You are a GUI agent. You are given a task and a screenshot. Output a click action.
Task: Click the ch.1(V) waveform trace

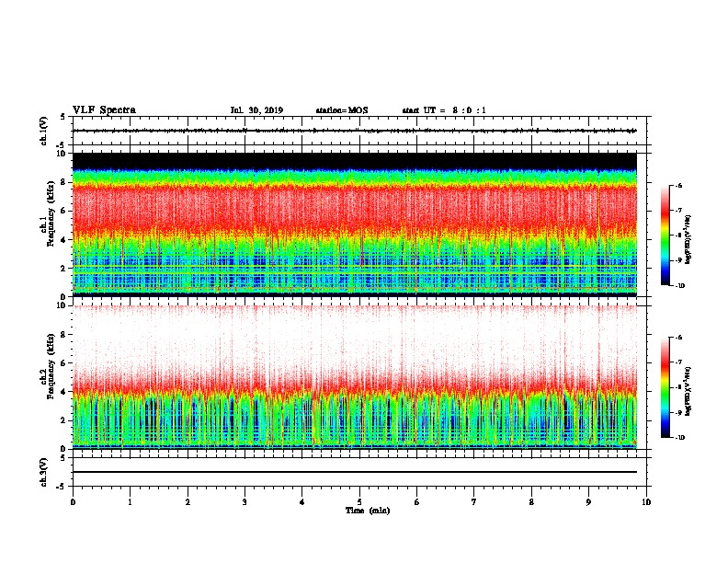pyautogui.click(x=355, y=131)
